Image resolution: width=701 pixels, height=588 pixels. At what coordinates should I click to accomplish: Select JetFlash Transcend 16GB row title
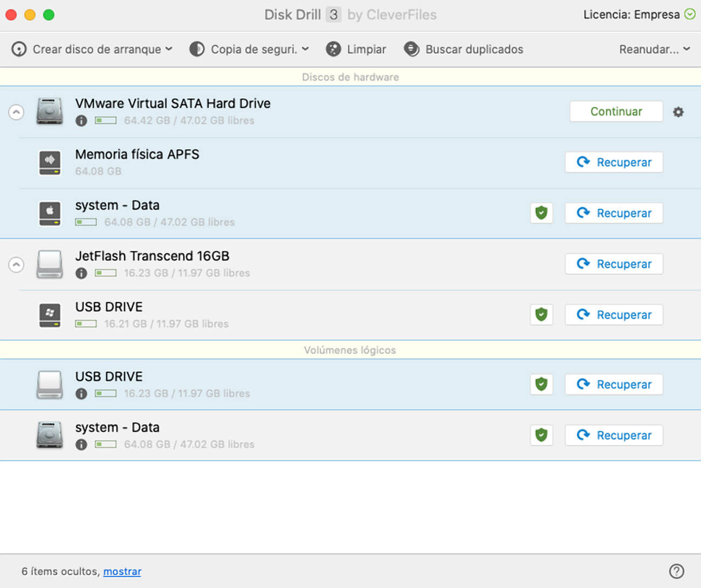(x=152, y=256)
